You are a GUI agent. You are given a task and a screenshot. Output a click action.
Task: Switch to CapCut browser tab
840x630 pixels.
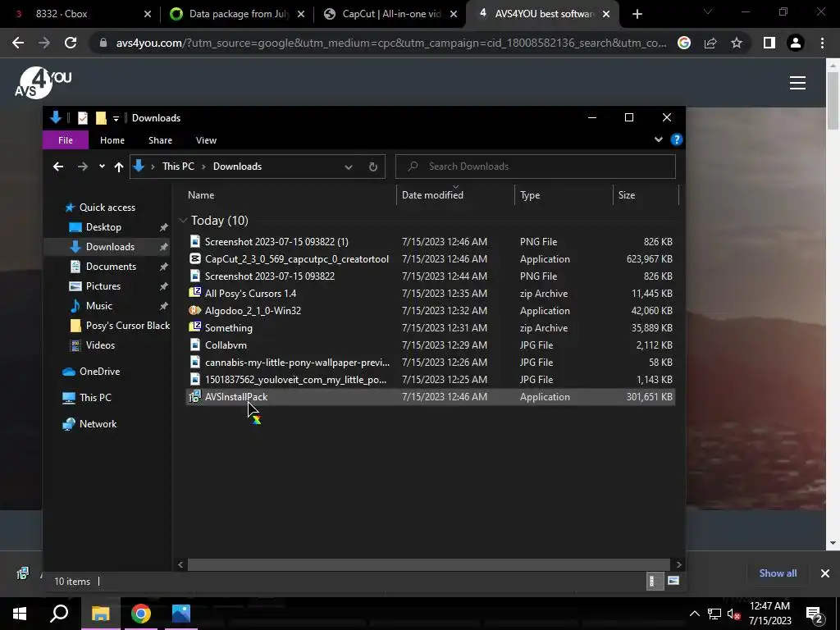pos(391,14)
